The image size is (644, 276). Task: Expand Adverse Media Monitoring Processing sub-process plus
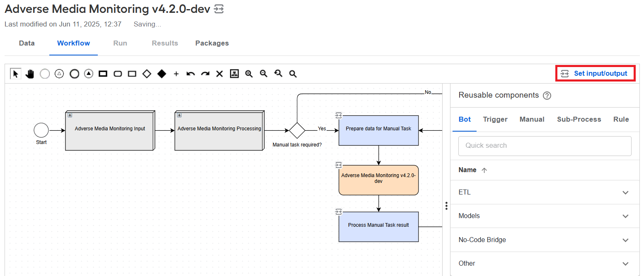pyautogui.click(x=179, y=115)
